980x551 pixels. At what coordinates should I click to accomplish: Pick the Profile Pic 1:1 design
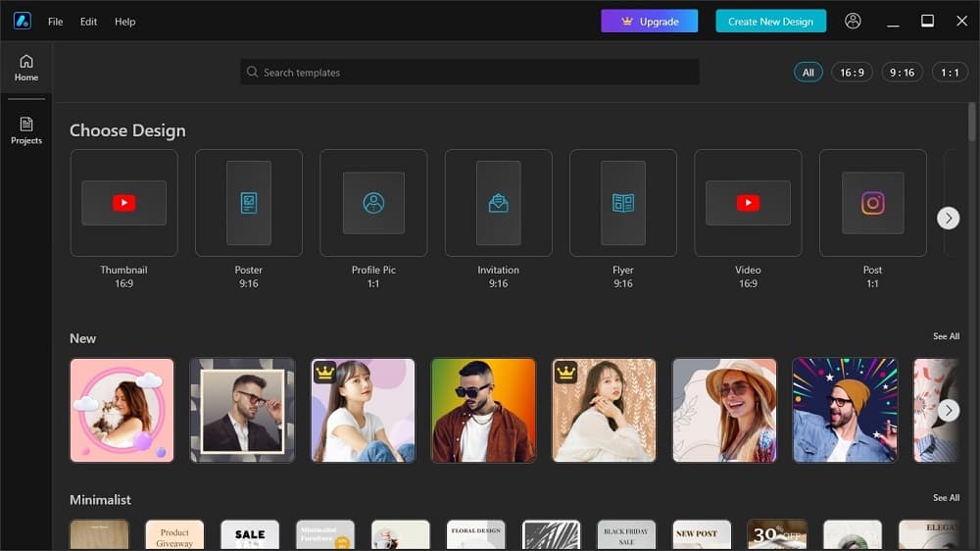coord(373,203)
